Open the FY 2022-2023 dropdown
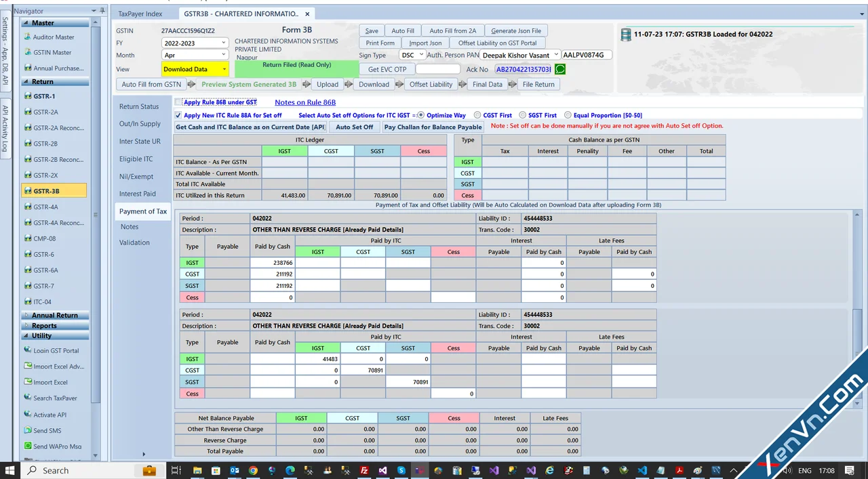 click(195, 43)
